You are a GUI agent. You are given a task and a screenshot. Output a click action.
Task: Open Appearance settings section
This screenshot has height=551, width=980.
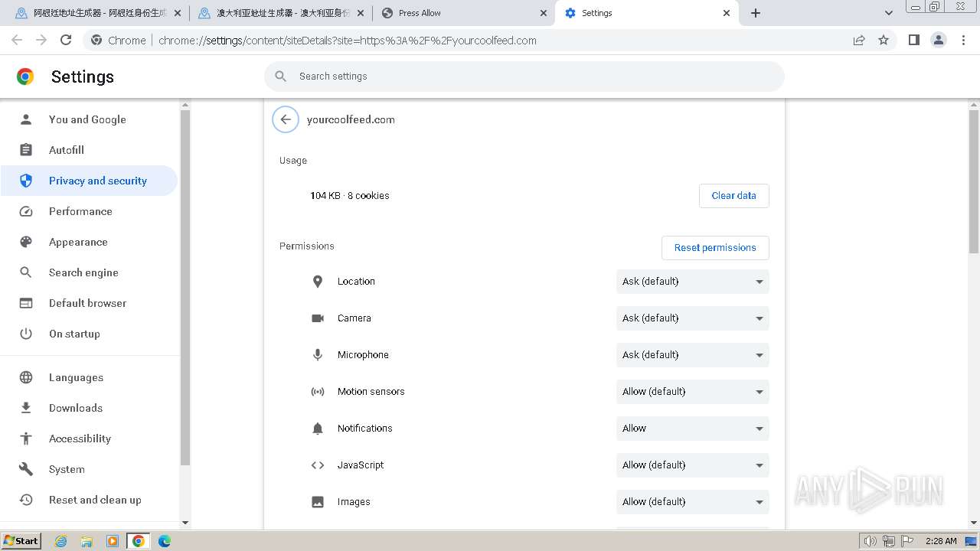click(x=89, y=242)
